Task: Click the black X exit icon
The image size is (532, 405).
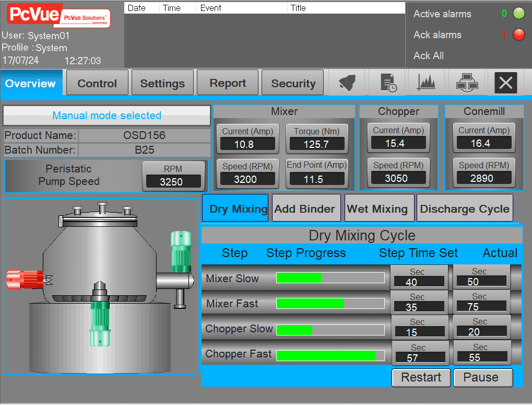Action: [x=505, y=83]
